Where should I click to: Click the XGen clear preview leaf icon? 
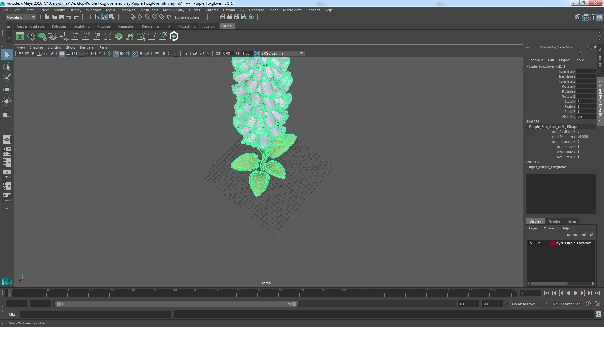click(x=42, y=36)
